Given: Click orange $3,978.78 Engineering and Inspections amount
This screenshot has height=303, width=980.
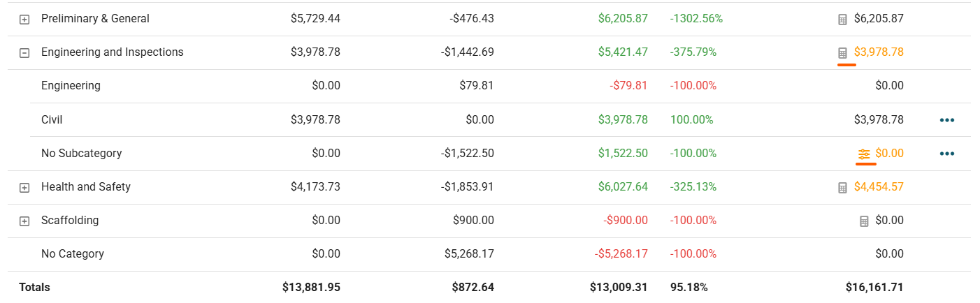Looking at the screenshot, I should [879, 52].
